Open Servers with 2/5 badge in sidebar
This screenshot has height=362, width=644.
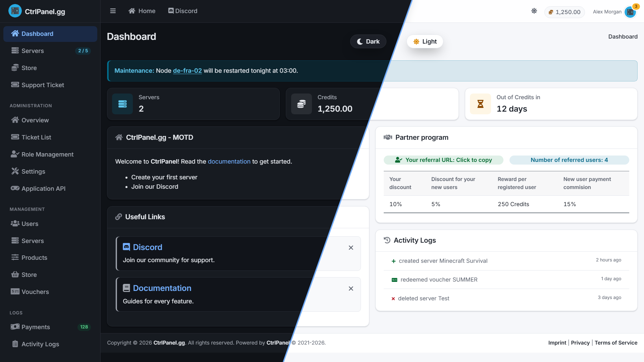50,51
